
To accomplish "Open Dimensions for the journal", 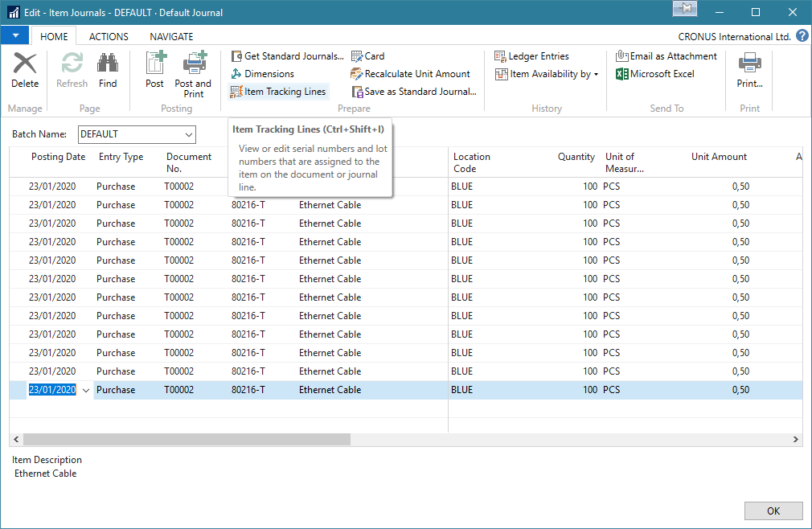I will click(266, 73).
